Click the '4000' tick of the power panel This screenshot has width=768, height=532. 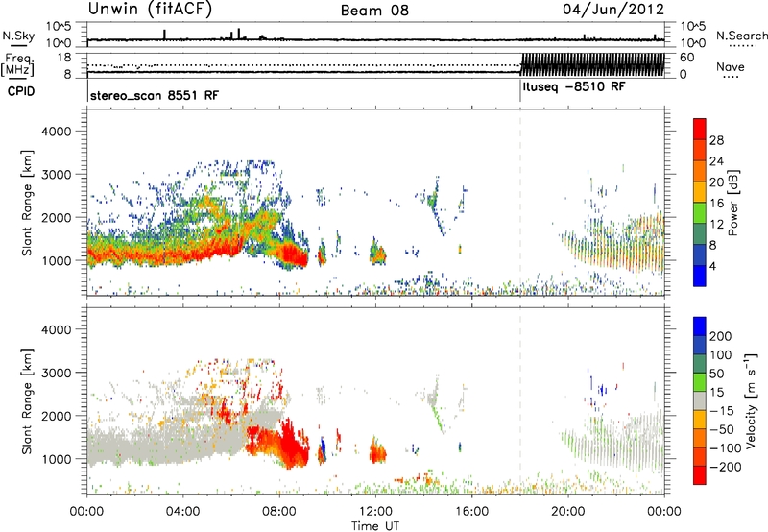coord(56,132)
